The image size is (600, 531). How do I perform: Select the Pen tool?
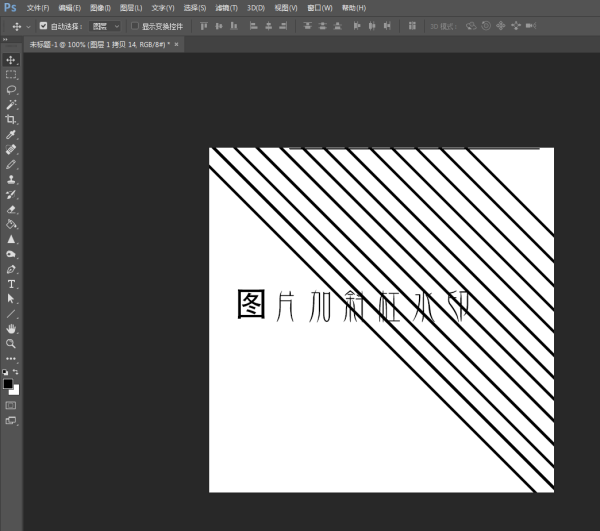(11, 269)
